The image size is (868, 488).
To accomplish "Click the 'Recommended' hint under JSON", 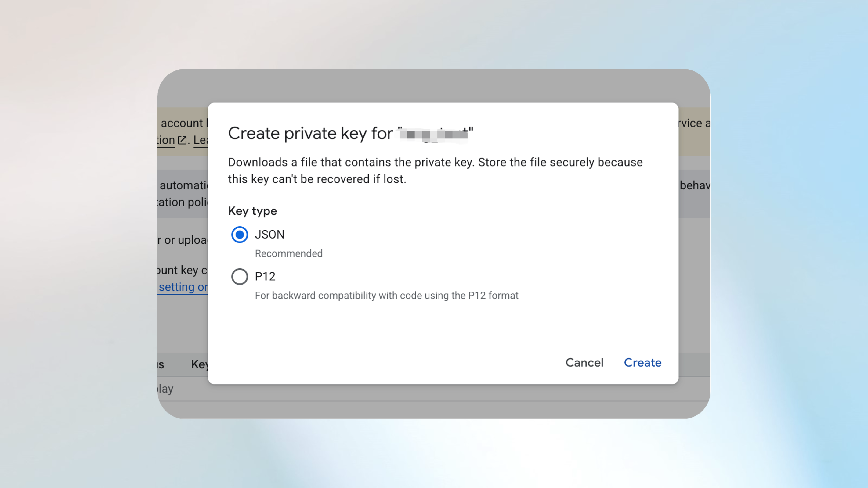I will click(x=288, y=253).
